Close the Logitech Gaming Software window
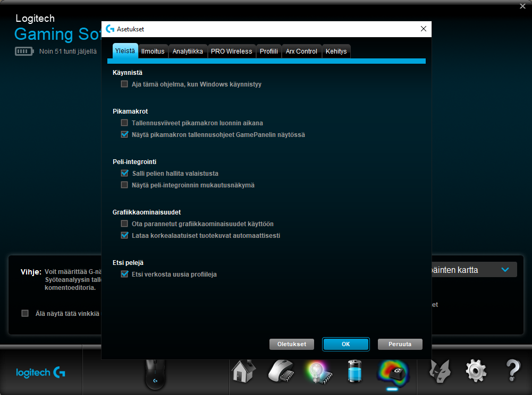 (522, 6)
